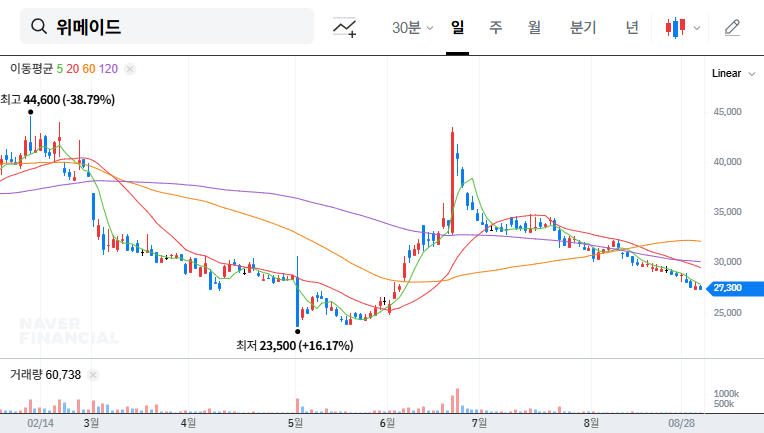The width and height of the screenshot is (764, 433).
Task: Click the highest-price marker dot
Action: [31, 112]
